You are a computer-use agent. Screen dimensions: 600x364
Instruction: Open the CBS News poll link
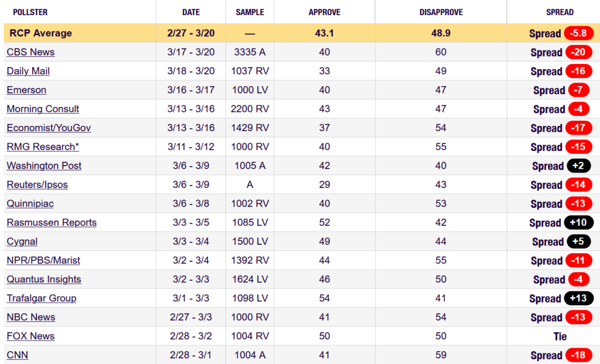click(30, 52)
